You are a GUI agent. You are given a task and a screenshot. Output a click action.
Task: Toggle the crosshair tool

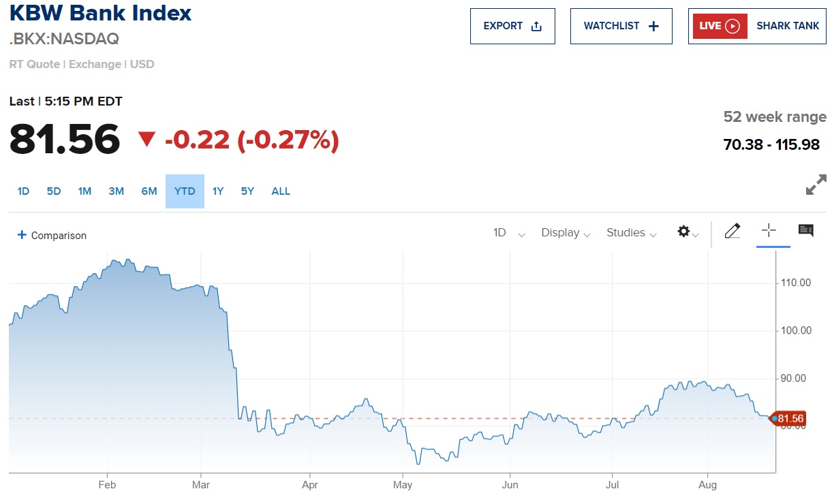pyautogui.click(x=769, y=230)
